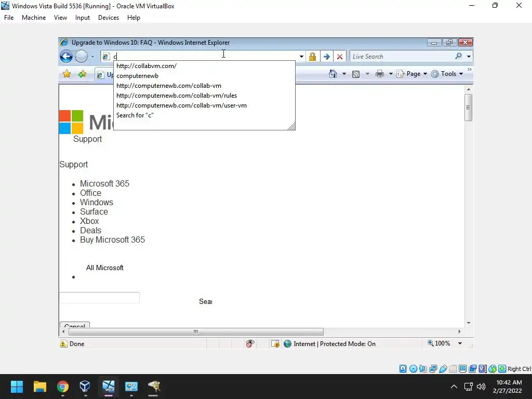Select http://collabvm.com/ suggestion
532x399 pixels.
[204, 66]
